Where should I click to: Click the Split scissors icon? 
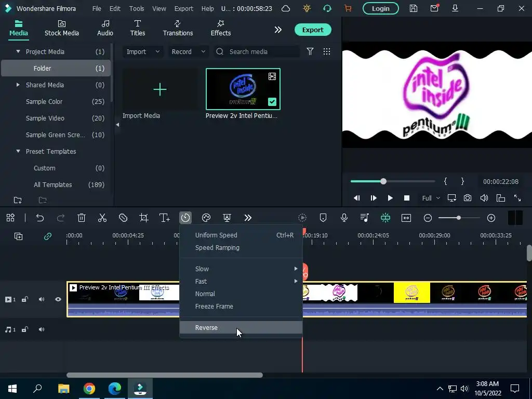[x=102, y=218]
